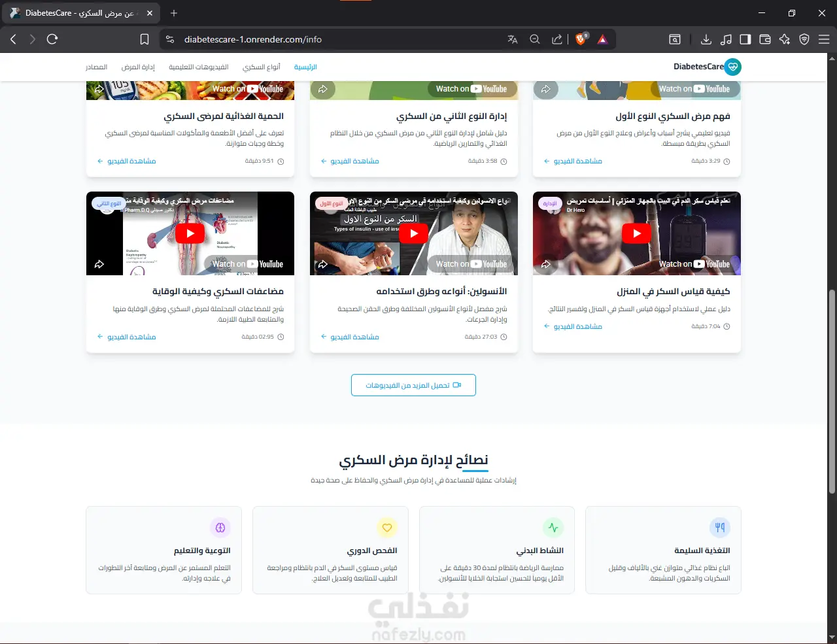Click the 'التغذية السليمة' tip heading
Viewport: 837px width, 644px height.
(x=702, y=551)
